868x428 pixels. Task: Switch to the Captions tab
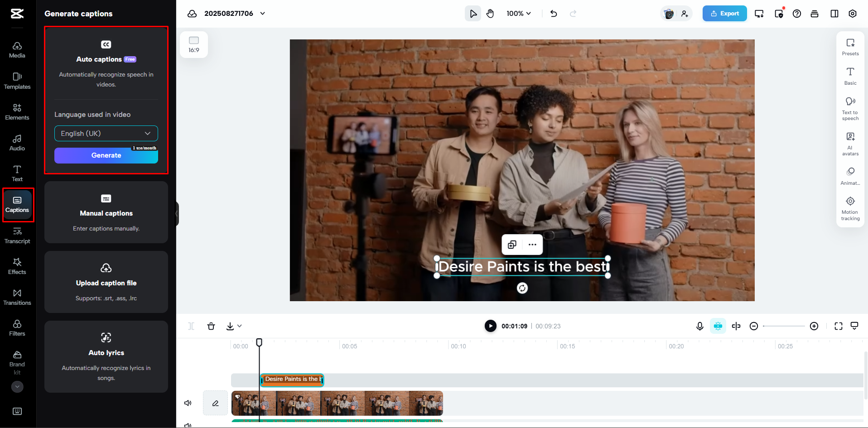tap(17, 205)
